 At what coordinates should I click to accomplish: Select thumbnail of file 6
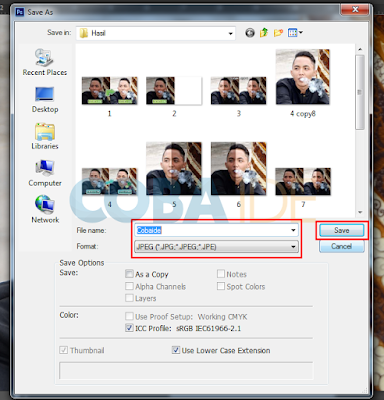(x=239, y=169)
